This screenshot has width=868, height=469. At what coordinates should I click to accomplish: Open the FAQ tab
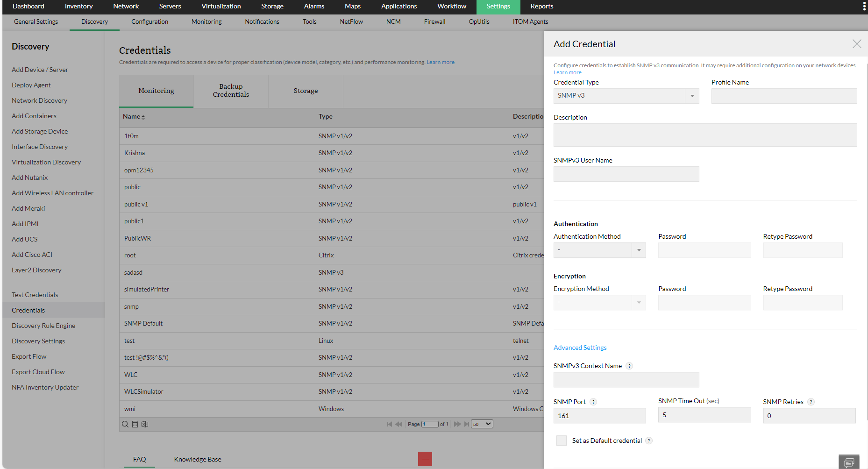(139, 459)
